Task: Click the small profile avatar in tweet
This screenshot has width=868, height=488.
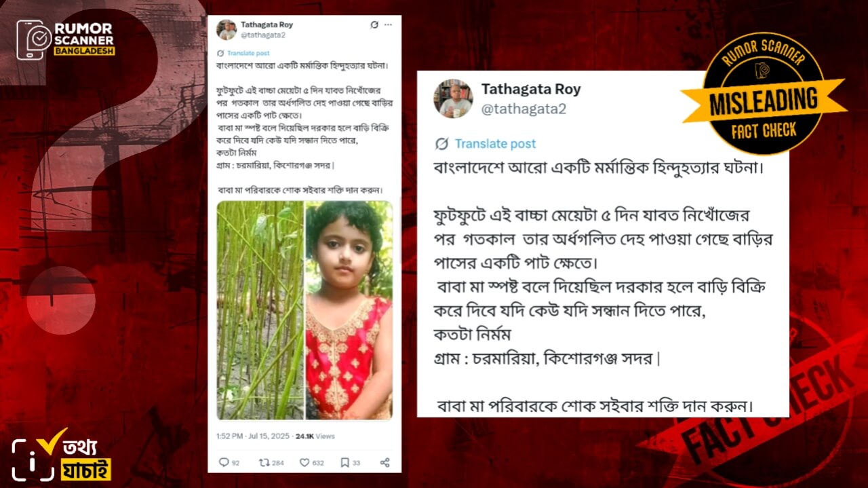Action: point(226,29)
